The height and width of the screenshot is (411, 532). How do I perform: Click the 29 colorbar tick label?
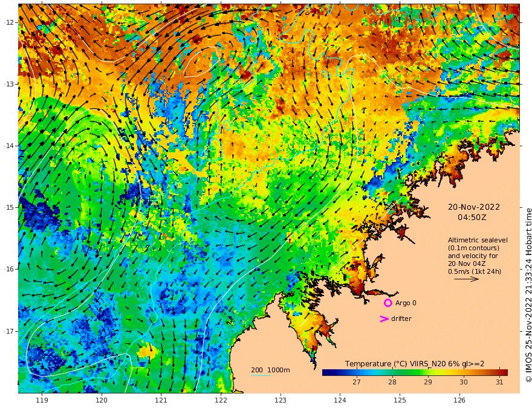(428, 382)
